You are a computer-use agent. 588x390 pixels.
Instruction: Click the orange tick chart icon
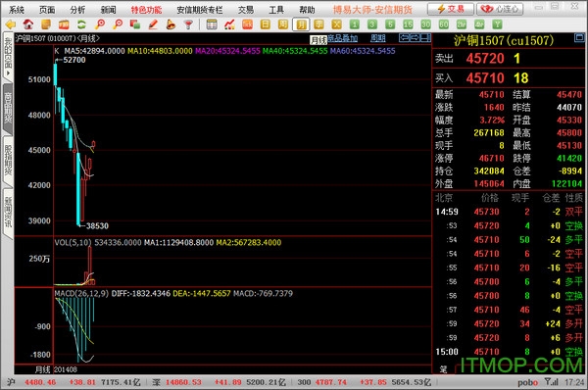[x=248, y=24]
